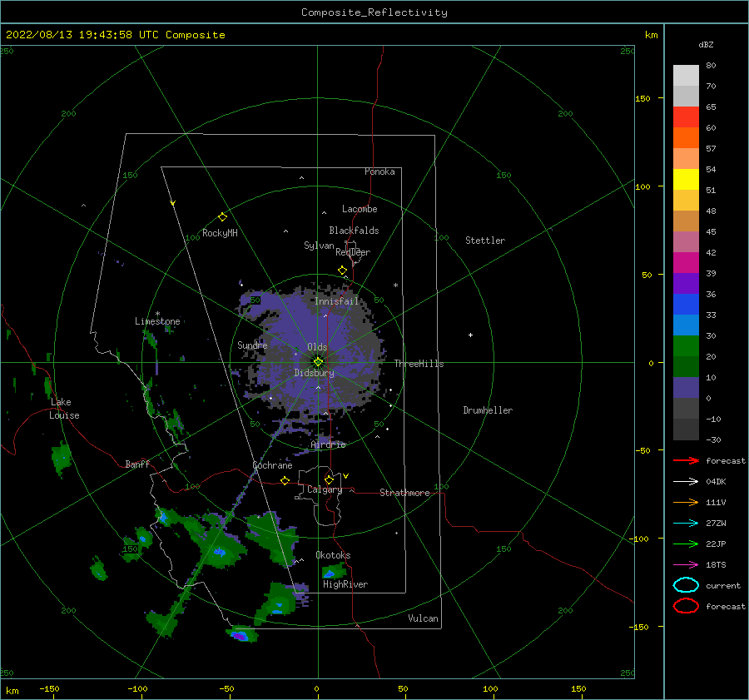Screen dimensions: 749x700
Task: Click the Okotoks label
Action: (333, 555)
